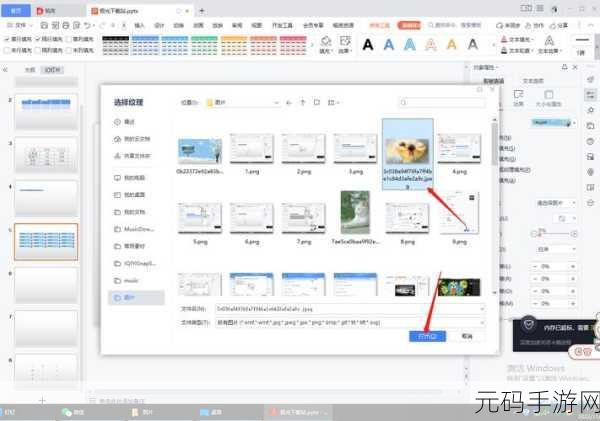
Task: Select the highlighted yellow dessert jpeg thumbnail
Action: click(x=408, y=154)
